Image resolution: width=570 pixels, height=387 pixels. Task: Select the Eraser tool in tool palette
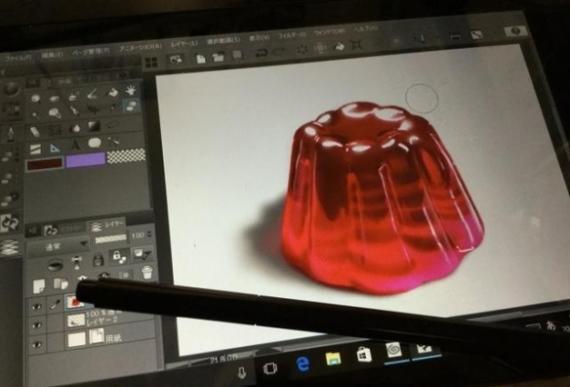[35, 132]
